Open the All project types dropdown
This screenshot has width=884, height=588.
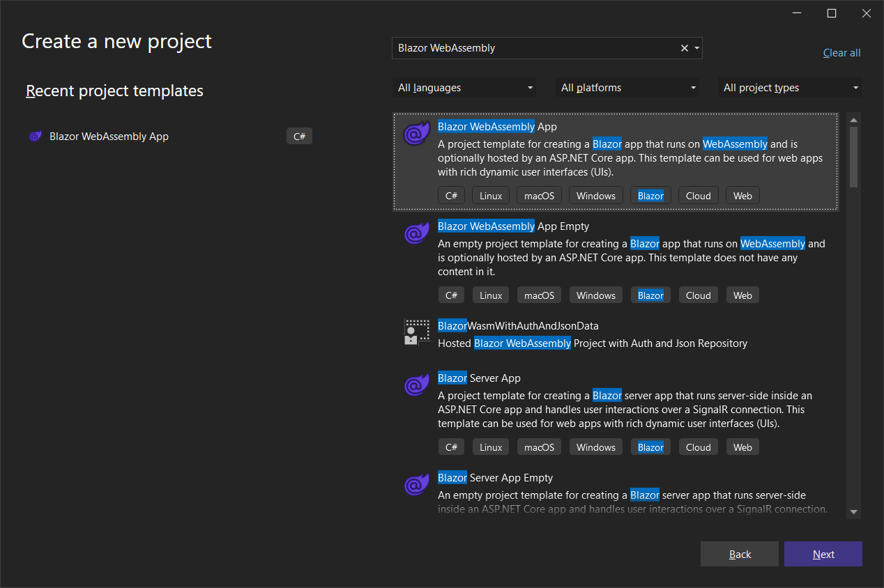click(790, 88)
